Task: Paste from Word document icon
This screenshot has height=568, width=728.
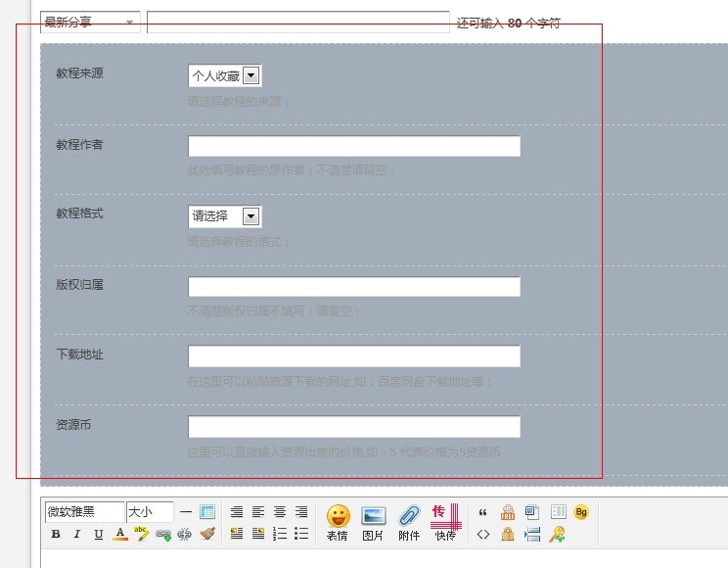Action: pos(532,512)
